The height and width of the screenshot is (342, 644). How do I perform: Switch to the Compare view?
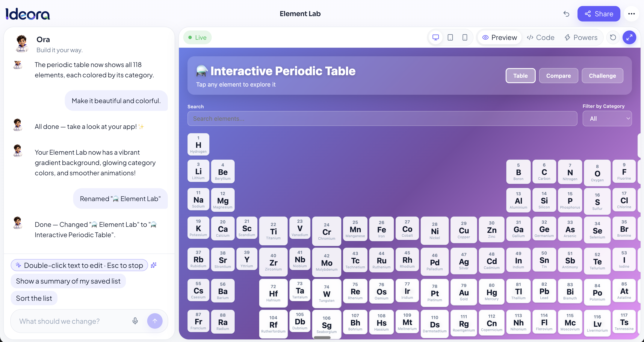(558, 76)
